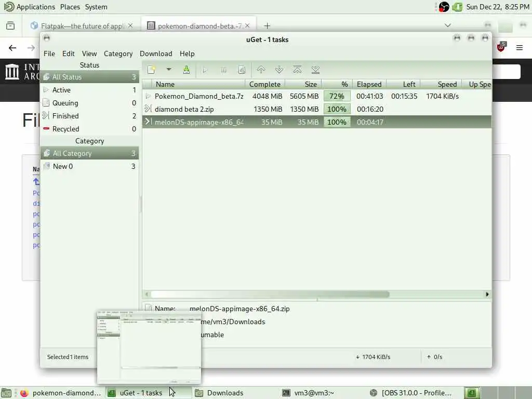Screen dimensions: 532x399
Task: Open the Category menu in uGet
Action: [118, 54]
